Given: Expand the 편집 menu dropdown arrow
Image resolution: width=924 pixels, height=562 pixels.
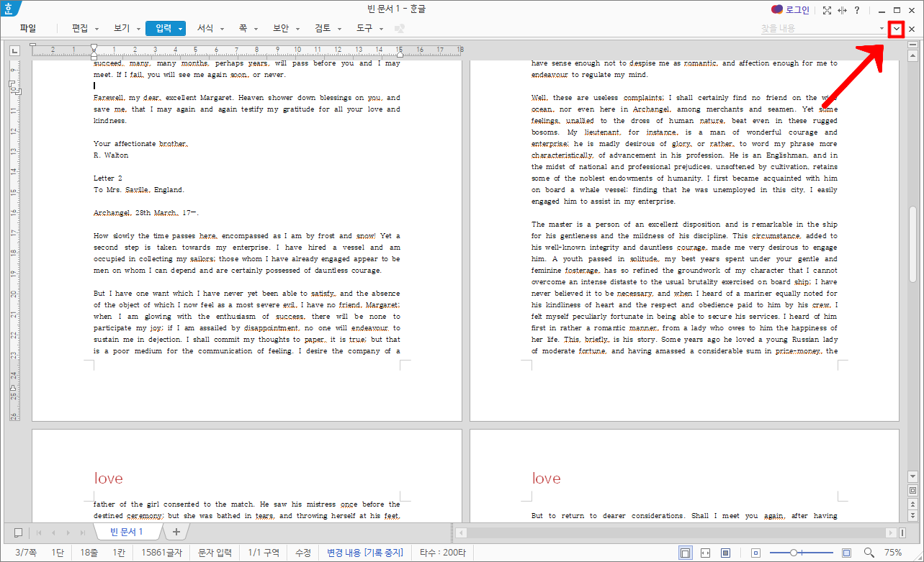Looking at the screenshot, I should pyautogui.click(x=98, y=29).
